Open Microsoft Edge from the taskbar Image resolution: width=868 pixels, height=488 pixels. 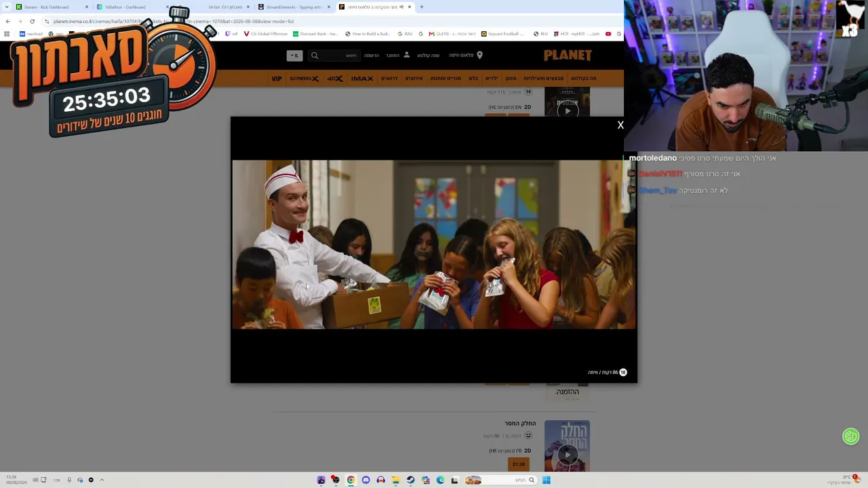click(440, 480)
